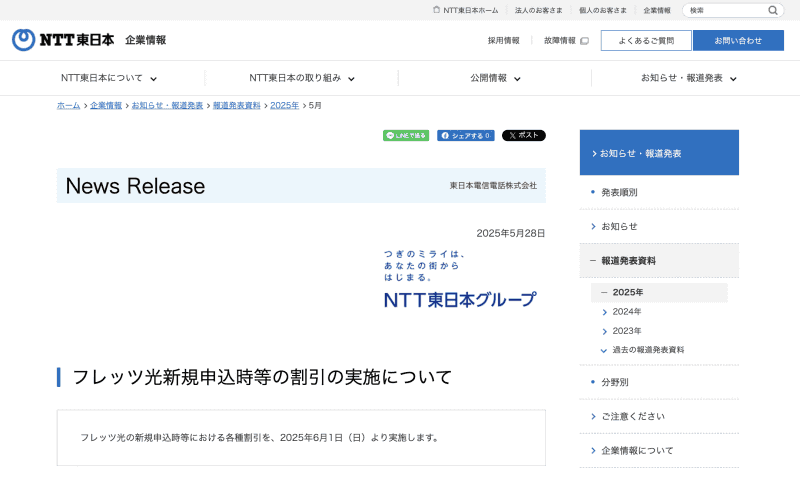This screenshot has height=477, width=800.
Task: Click the フレッツ光新規申込時等の割引の実施について headline
Action: [262, 378]
